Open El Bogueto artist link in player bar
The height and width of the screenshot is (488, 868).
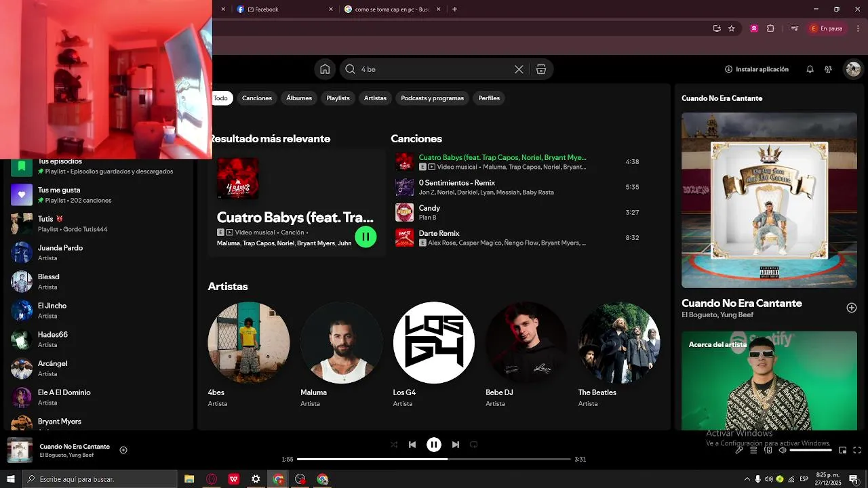52,455
